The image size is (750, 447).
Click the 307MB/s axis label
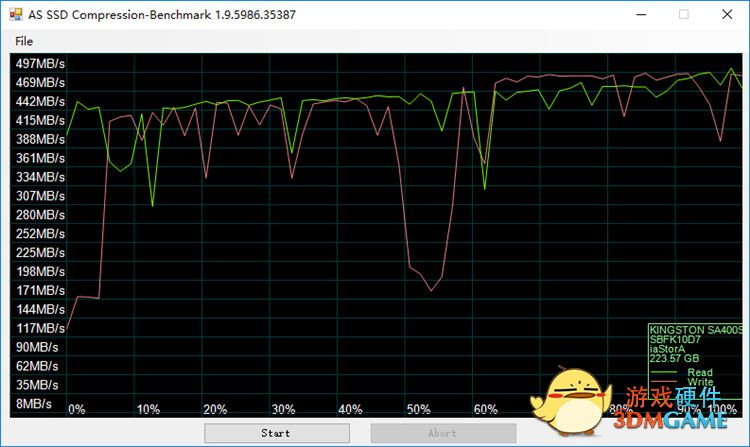40,196
